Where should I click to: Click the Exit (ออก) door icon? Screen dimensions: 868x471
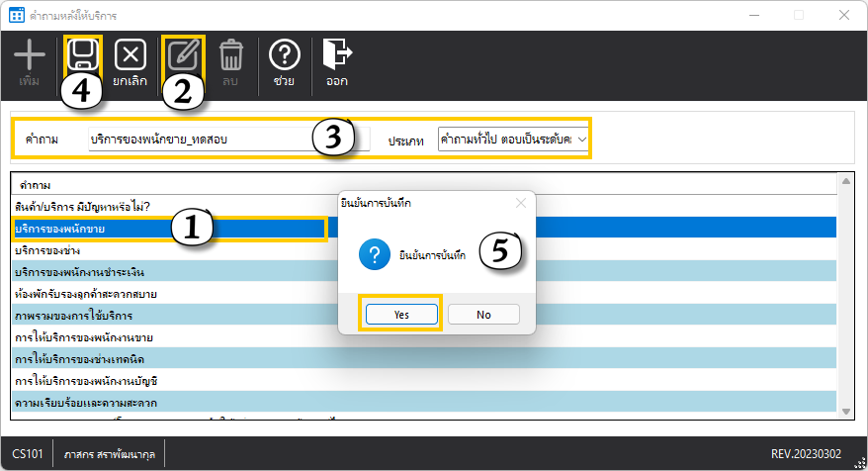coord(338,55)
